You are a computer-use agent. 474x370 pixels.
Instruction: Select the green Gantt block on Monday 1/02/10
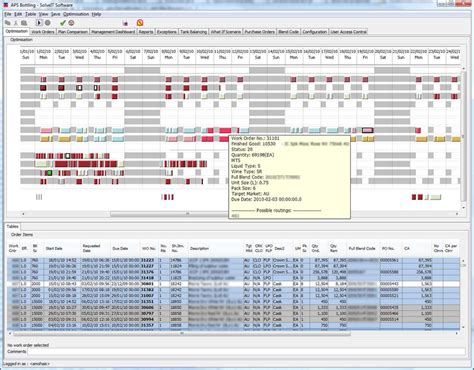[x=49, y=173]
